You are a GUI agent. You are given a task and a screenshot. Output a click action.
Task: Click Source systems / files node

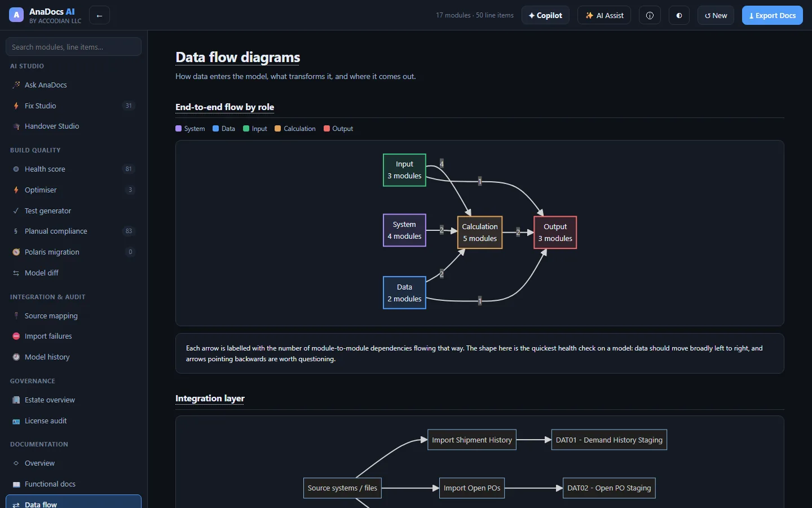(x=342, y=488)
